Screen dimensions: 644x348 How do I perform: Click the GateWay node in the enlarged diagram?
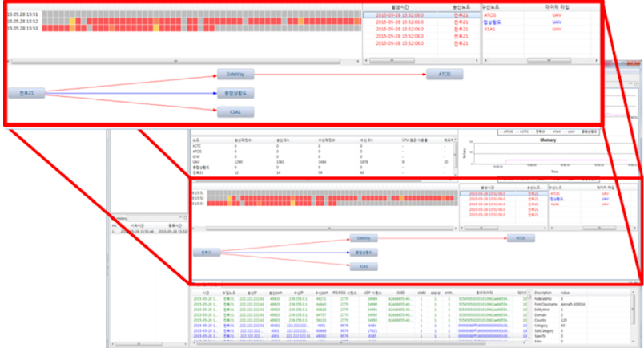click(235, 74)
